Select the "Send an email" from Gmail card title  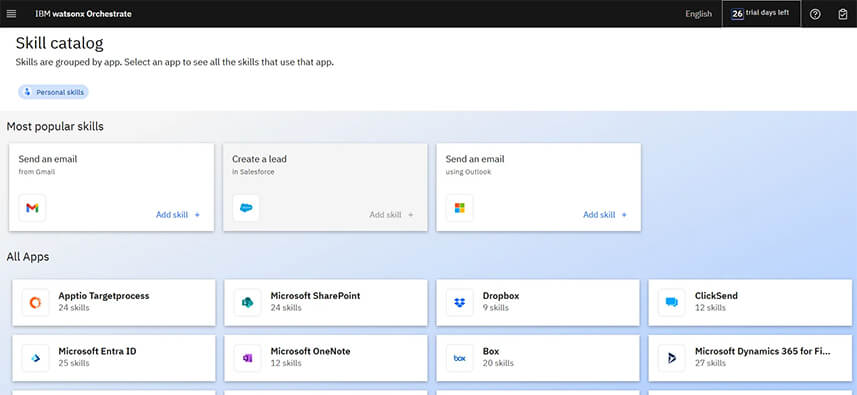point(48,159)
